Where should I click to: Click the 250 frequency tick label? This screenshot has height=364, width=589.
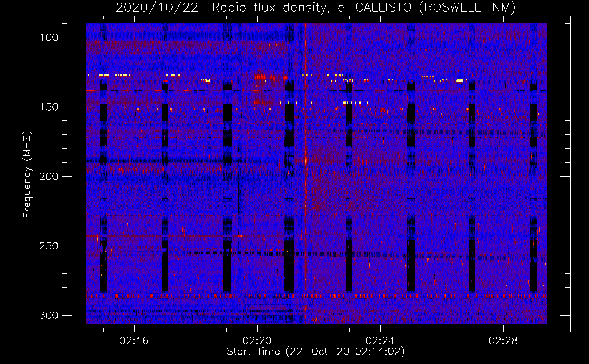pyautogui.click(x=49, y=246)
